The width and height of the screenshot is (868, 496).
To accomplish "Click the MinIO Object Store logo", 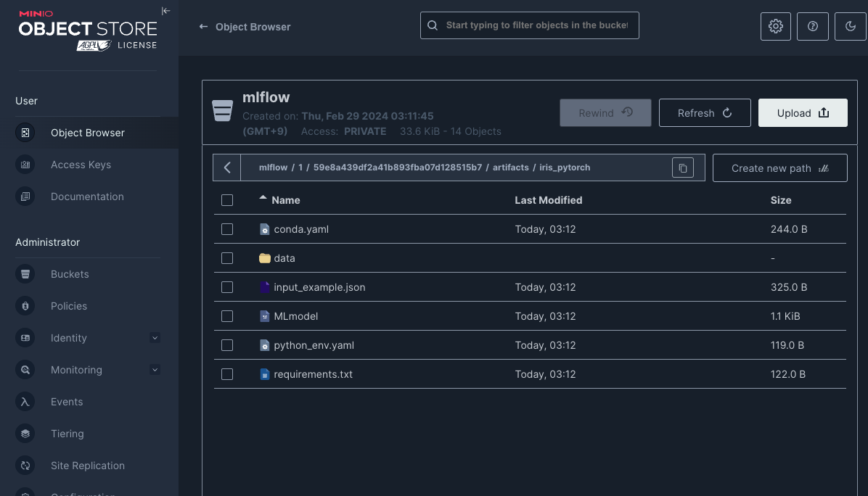I will point(88,30).
